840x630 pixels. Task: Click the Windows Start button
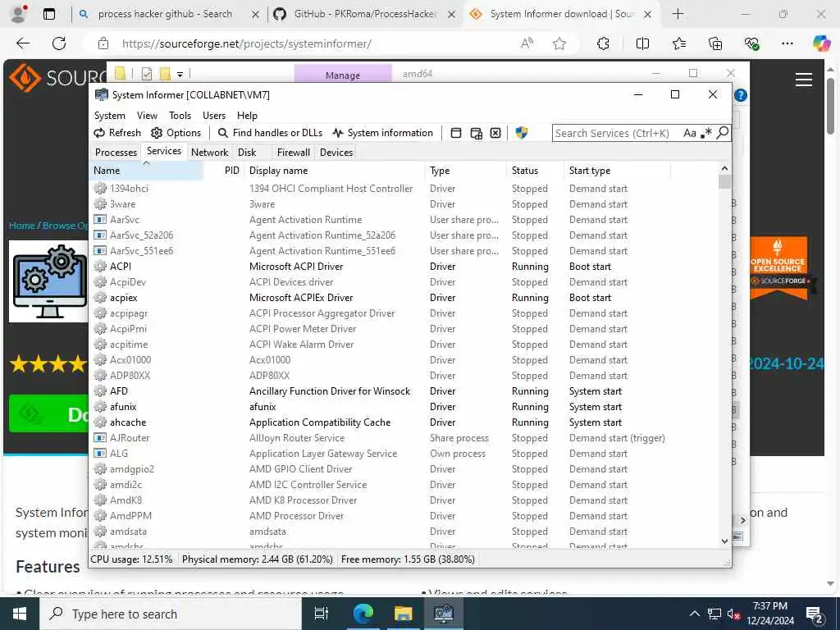click(20, 614)
